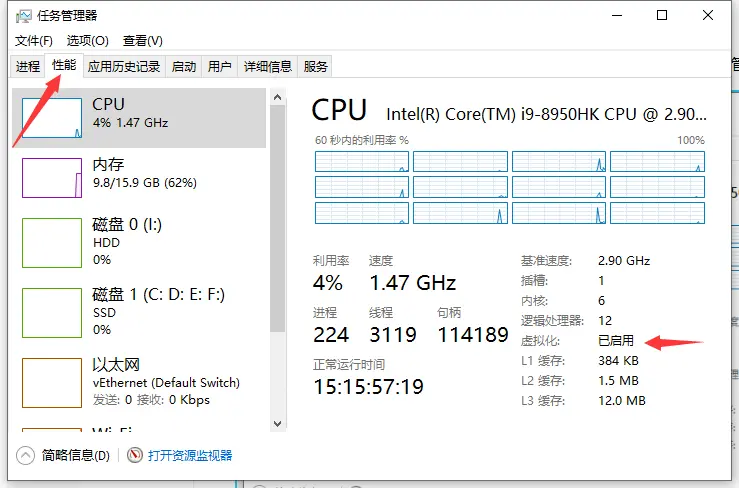Screen dimensions: 739x488
Task: Switch to the 用户 tab
Action: (219, 67)
